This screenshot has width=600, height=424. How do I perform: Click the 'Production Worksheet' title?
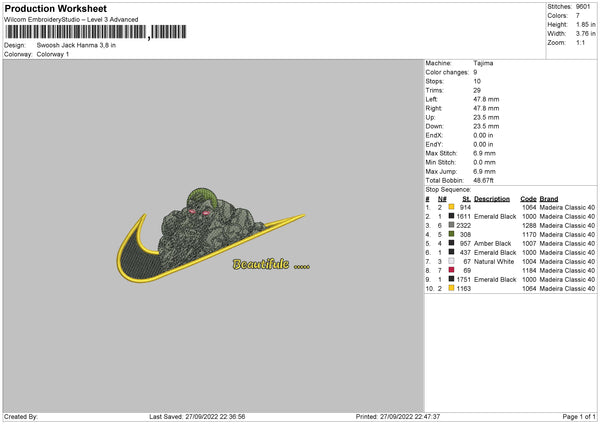55,8
